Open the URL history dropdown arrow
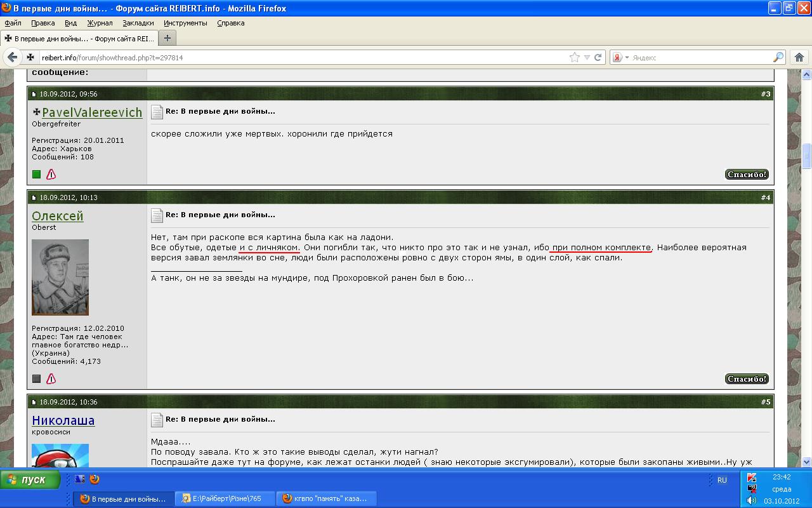Viewport: 812px width, 508px height. [x=587, y=57]
